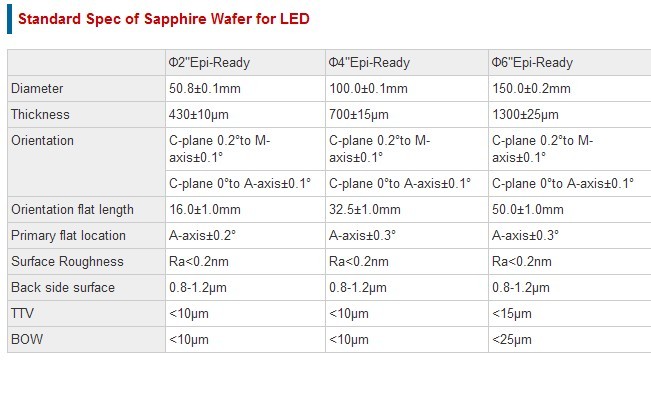This screenshot has width=651, height=394.
Task: Click the 50.8±0.1mm diameter cell
Action: click(x=205, y=88)
